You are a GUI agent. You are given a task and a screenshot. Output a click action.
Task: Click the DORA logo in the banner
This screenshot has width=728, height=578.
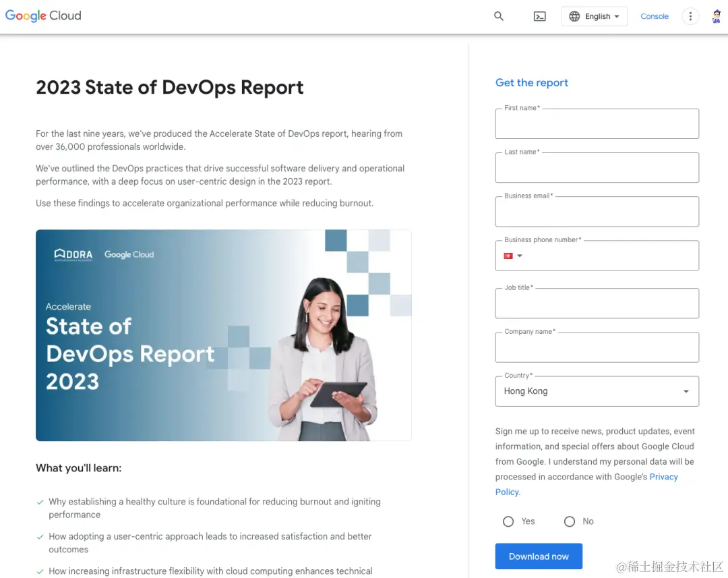pyautogui.click(x=73, y=255)
